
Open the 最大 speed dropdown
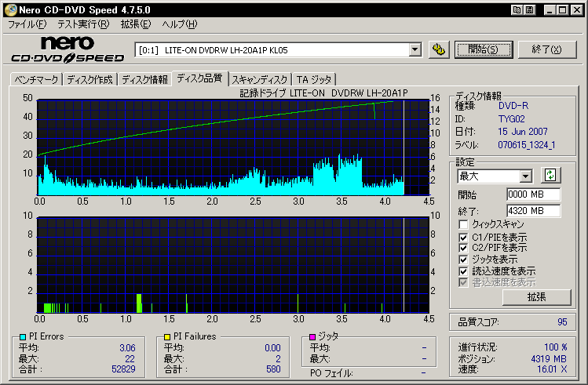click(x=526, y=176)
